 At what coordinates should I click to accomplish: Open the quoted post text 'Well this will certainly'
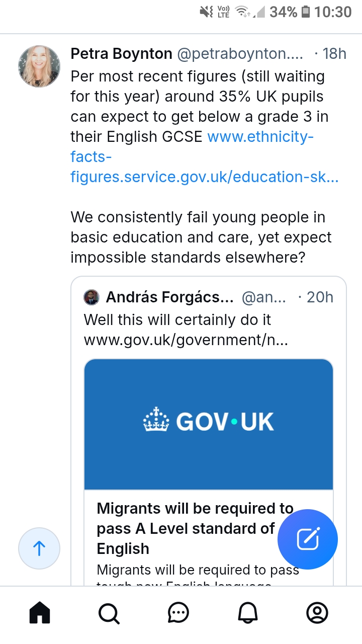pyautogui.click(x=177, y=320)
